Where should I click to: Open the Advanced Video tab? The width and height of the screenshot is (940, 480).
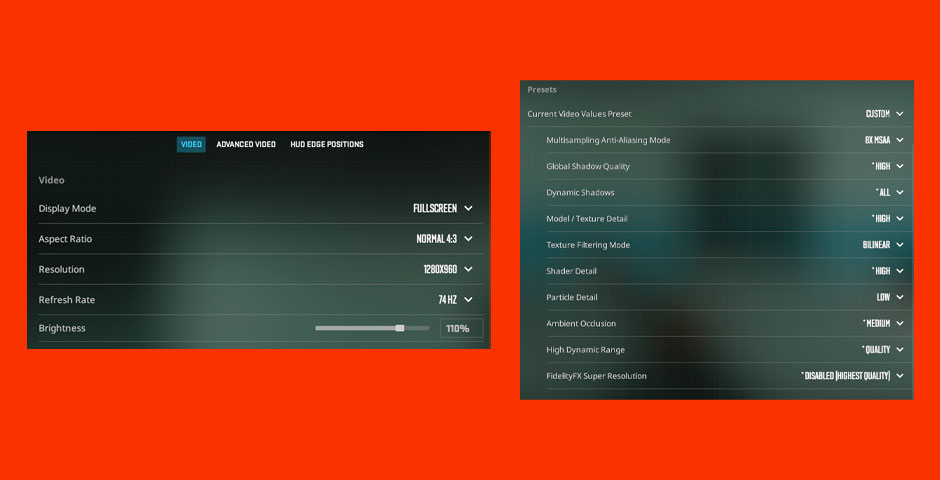pos(246,144)
